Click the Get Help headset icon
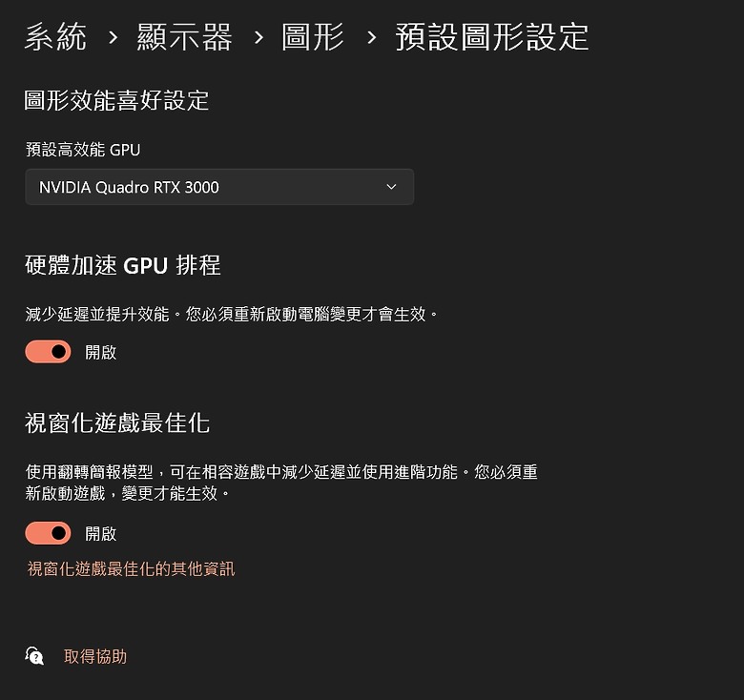 coord(34,656)
